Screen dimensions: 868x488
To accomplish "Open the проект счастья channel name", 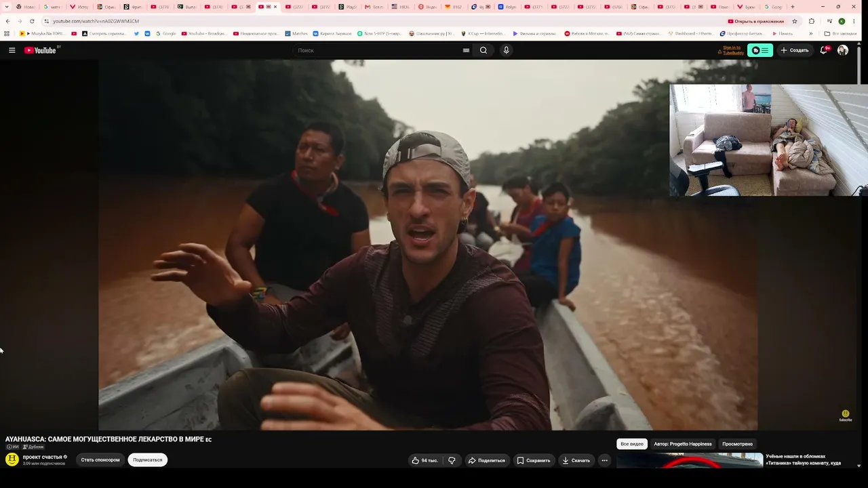I will (43, 457).
